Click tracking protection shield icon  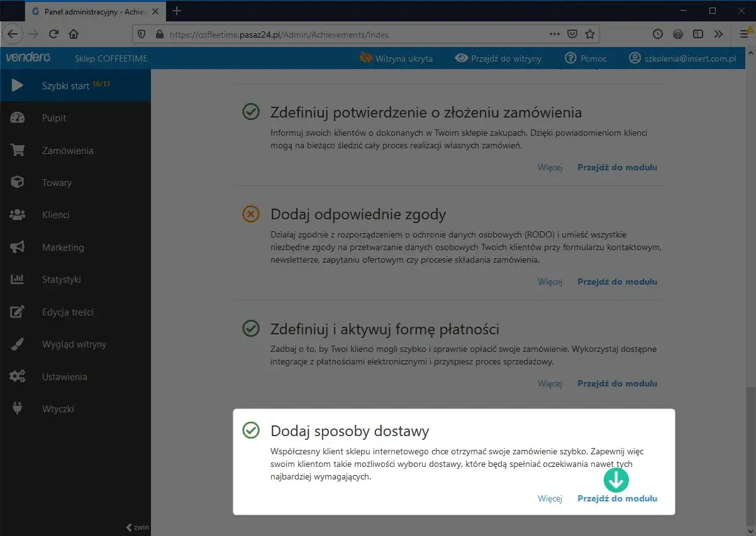point(141,34)
